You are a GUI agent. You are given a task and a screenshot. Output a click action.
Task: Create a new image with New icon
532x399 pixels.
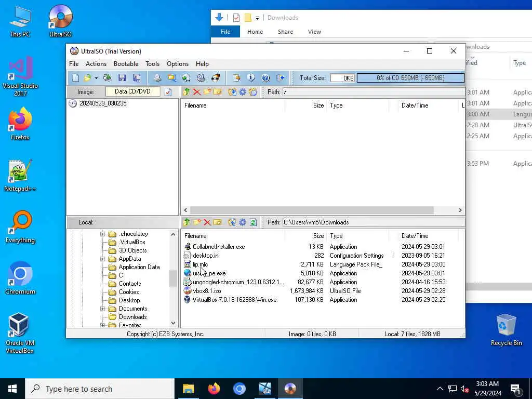tap(75, 78)
